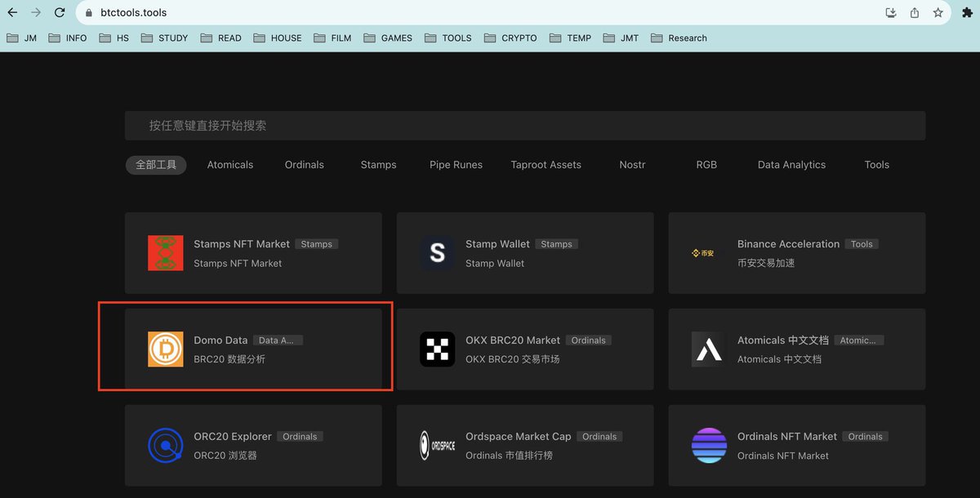This screenshot has height=498, width=980.
Task: Select the Pipe Runes filter tab
Action: (x=456, y=165)
